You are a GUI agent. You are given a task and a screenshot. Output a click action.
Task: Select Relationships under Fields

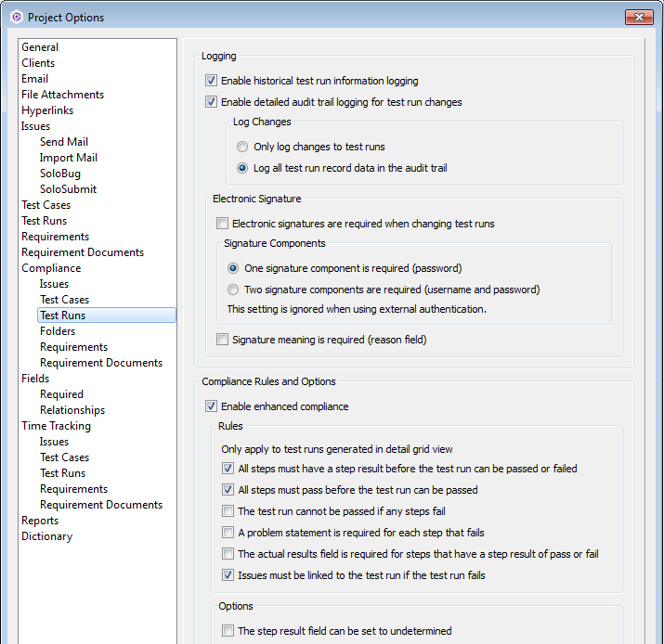pyautogui.click(x=72, y=410)
